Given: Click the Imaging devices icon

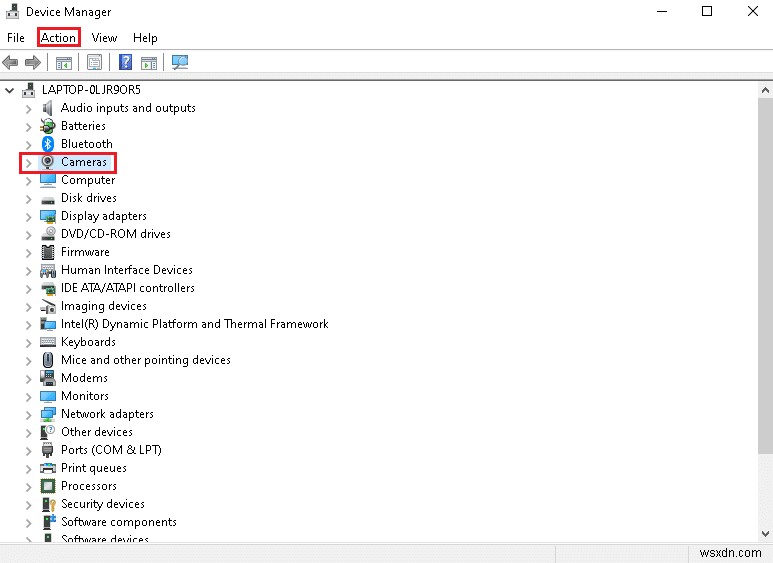Looking at the screenshot, I should [48, 307].
